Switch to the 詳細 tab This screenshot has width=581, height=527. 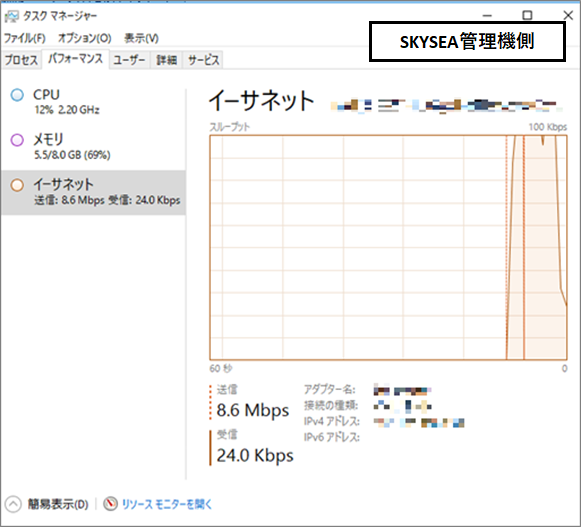click(x=166, y=60)
